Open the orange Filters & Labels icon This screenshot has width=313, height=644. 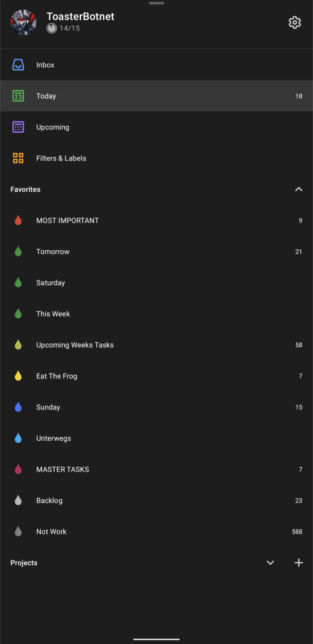point(18,158)
